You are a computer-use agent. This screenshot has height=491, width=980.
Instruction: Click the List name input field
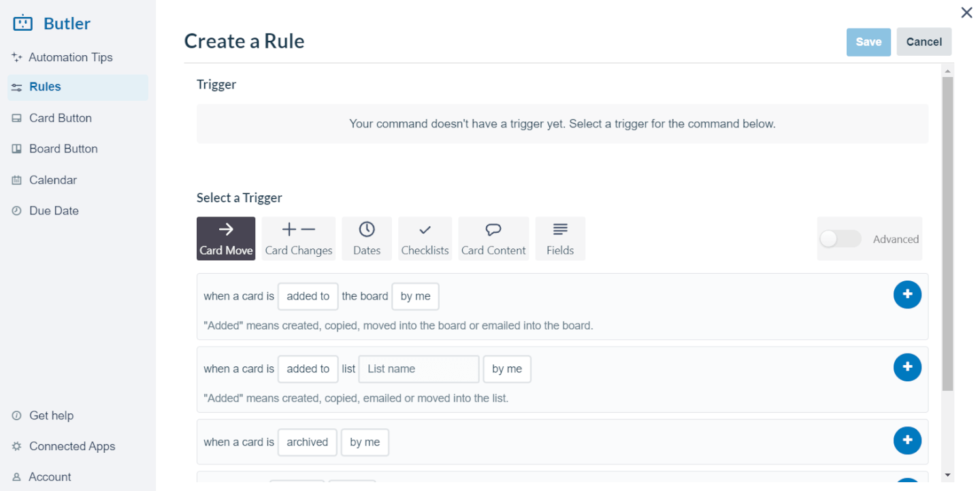tap(419, 369)
